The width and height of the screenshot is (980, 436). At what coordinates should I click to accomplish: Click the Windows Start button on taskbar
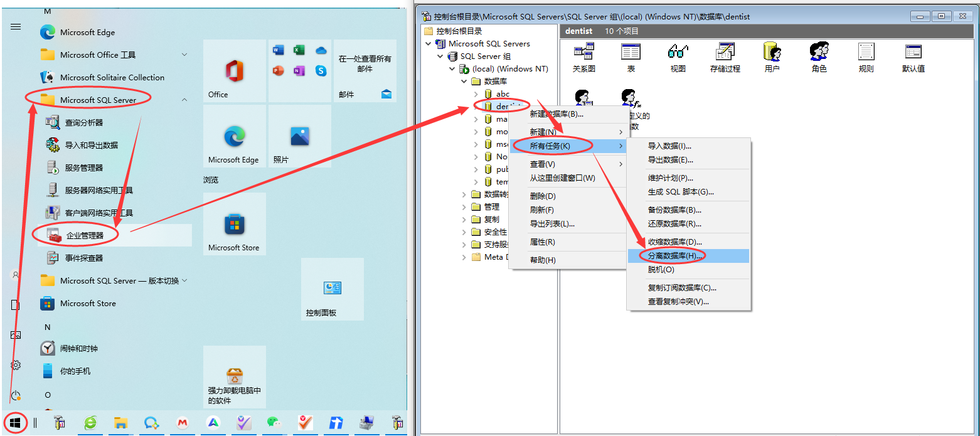coord(15,423)
